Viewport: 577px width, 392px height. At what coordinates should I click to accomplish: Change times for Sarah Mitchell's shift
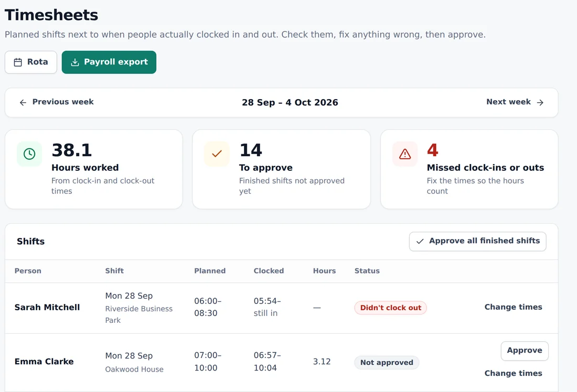513,307
